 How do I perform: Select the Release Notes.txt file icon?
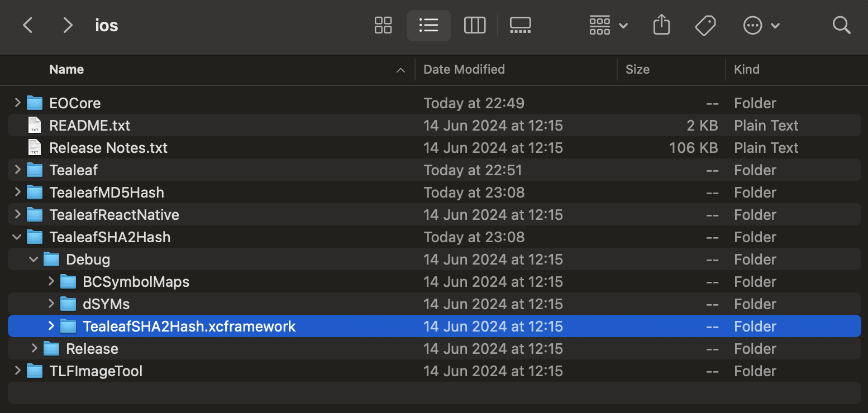coord(35,147)
